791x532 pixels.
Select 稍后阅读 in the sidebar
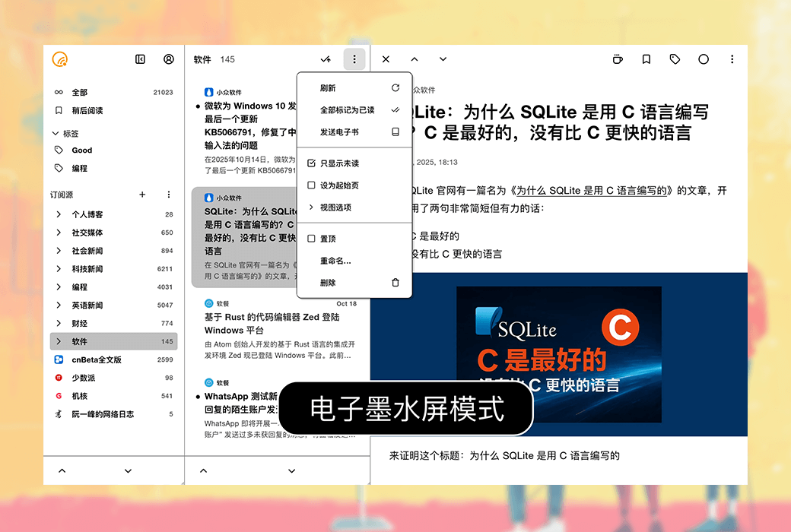(x=87, y=110)
